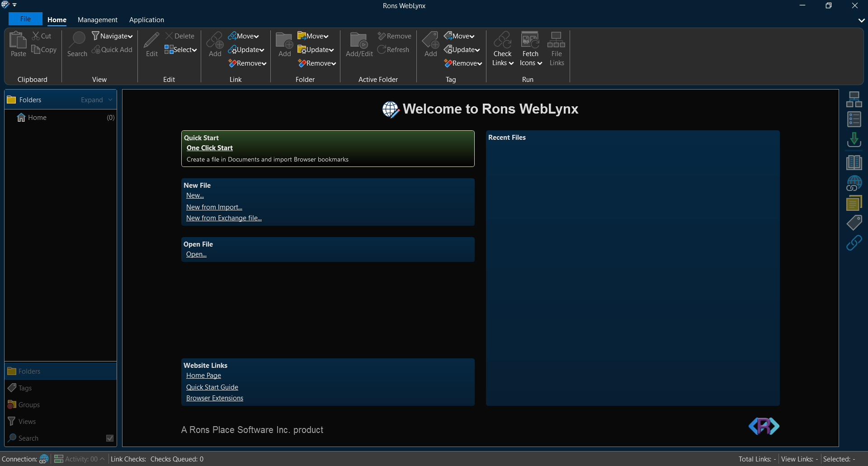The width and height of the screenshot is (868, 466).
Task: Select the Views navigation panel
Action: point(61,421)
